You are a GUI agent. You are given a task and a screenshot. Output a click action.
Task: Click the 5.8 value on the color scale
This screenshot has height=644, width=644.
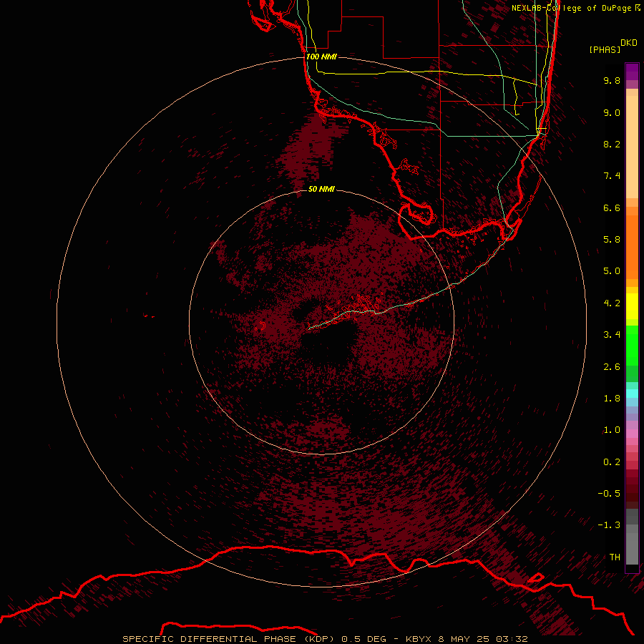tap(612, 240)
